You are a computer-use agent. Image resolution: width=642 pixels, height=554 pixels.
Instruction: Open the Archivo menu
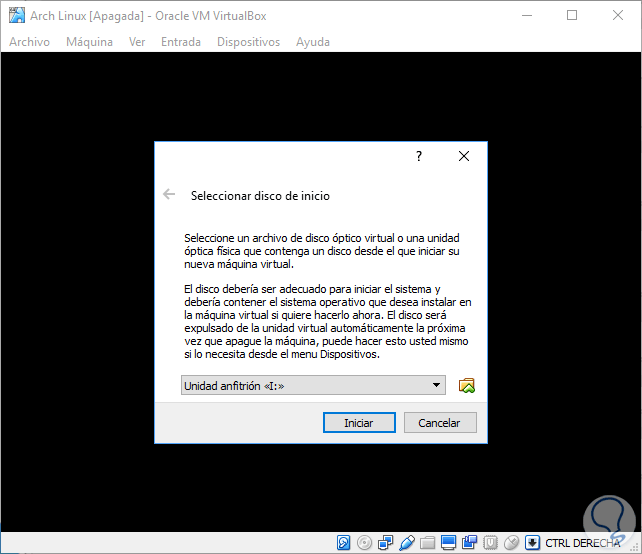coord(29,42)
